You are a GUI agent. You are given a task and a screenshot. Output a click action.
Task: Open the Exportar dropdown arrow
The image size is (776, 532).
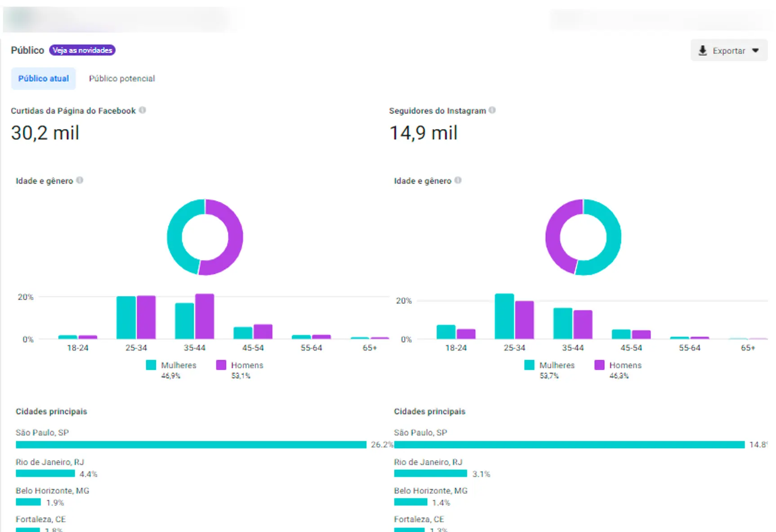(x=755, y=50)
